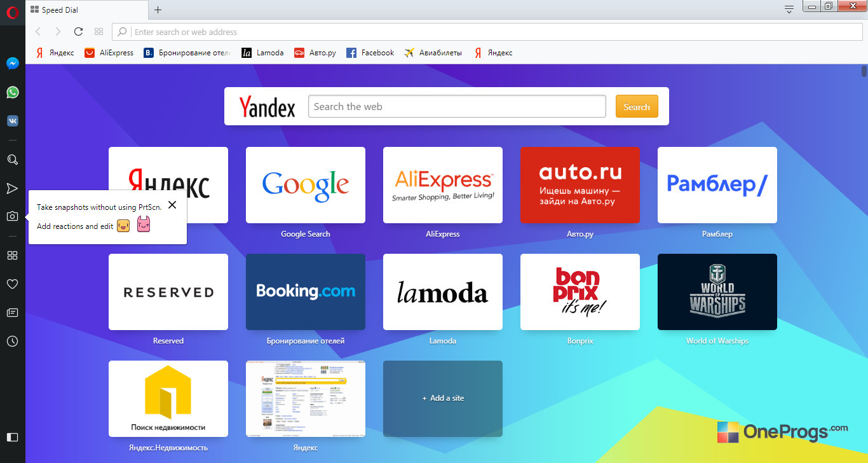
Task: Open Facebook Messenger in the sidebar
Action: pos(12,64)
